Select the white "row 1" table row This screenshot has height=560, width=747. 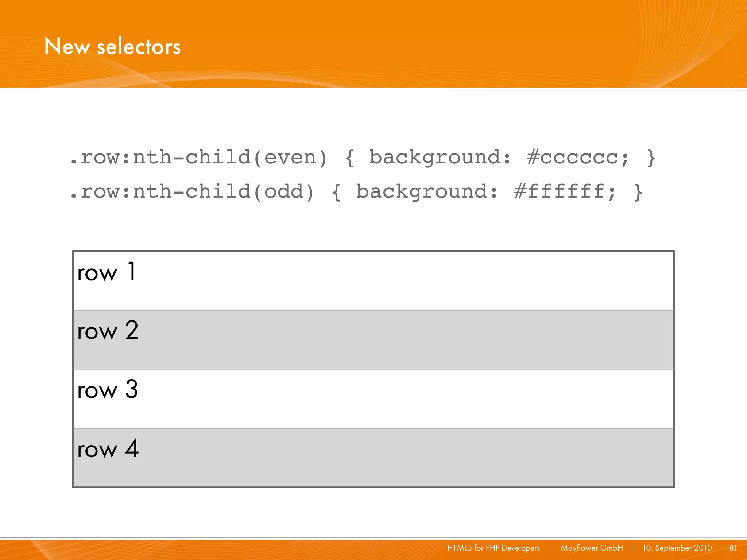[x=373, y=281]
